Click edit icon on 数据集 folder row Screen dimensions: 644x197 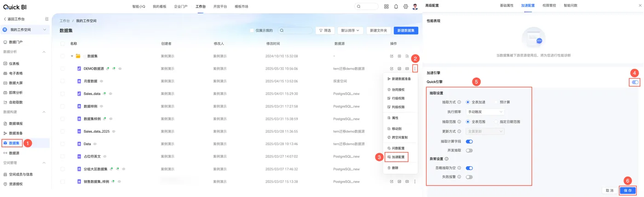[x=392, y=56]
